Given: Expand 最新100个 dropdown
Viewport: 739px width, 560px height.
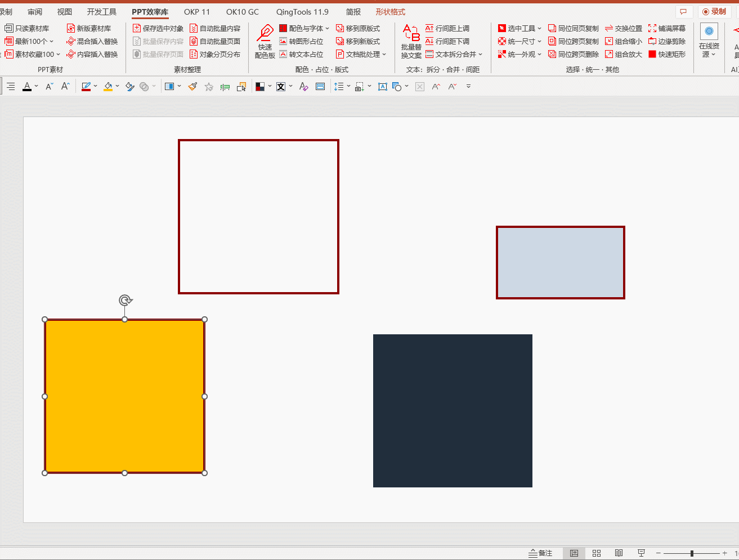Looking at the screenshot, I should pyautogui.click(x=51, y=41).
